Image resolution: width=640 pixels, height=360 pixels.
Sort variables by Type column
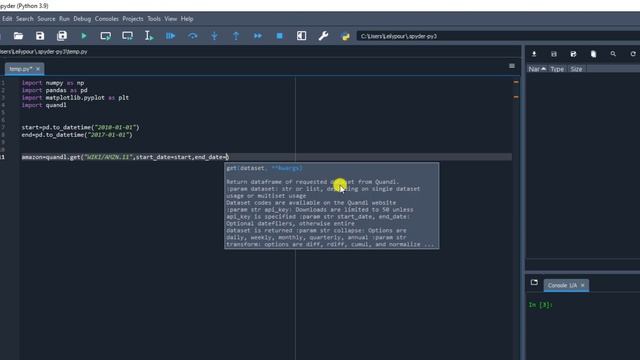[x=557, y=69]
